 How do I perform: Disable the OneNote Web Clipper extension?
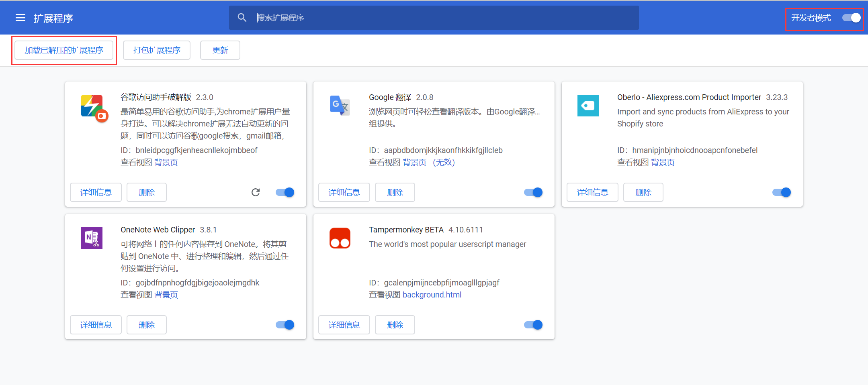pos(285,325)
